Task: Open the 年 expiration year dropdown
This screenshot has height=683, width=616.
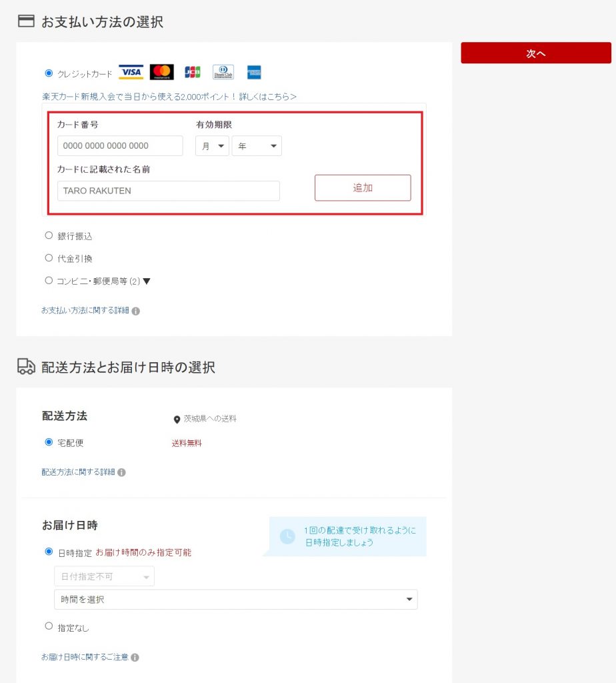Action: (x=257, y=146)
